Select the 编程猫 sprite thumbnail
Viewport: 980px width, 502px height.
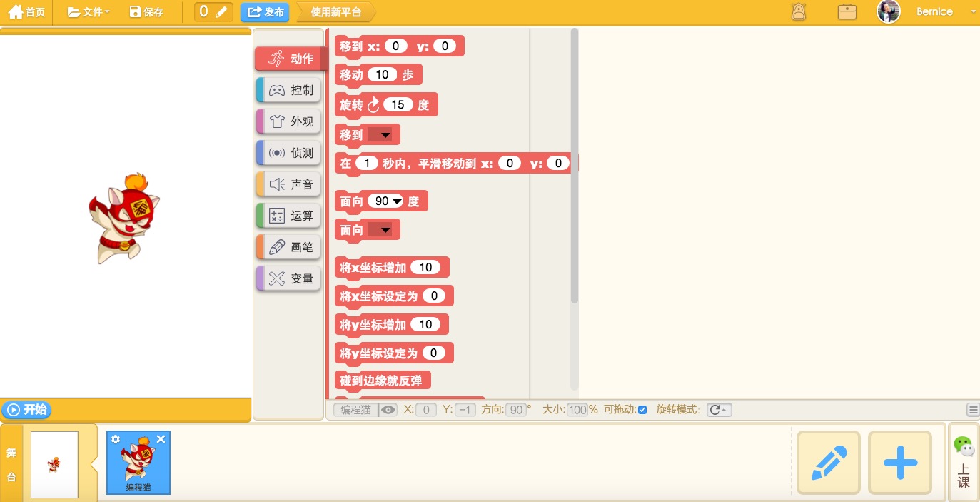click(138, 463)
